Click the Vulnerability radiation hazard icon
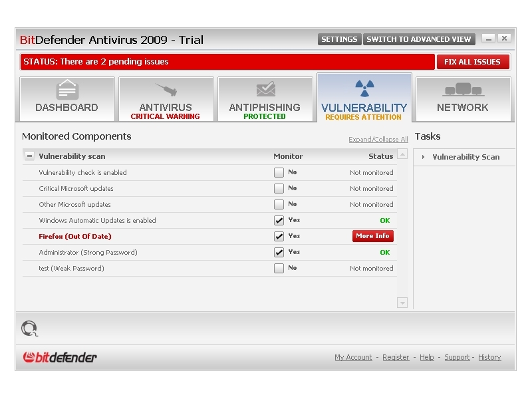 [364, 88]
